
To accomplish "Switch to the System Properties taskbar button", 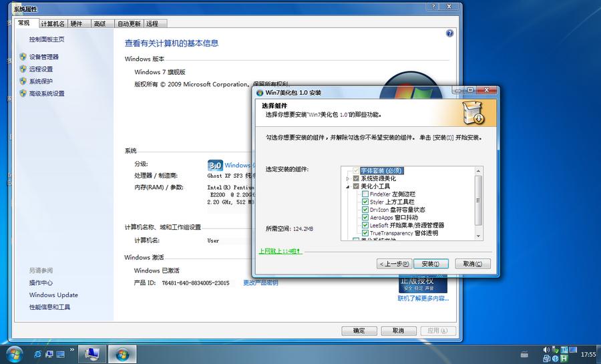I will tap(92, 355).
